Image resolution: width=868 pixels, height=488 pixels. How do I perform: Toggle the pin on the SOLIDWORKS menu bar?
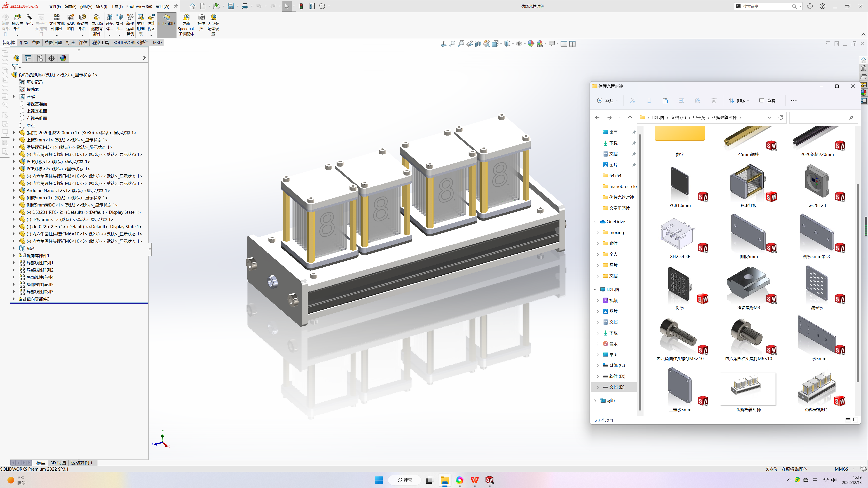pyautogui.click(x=176, y=6)
